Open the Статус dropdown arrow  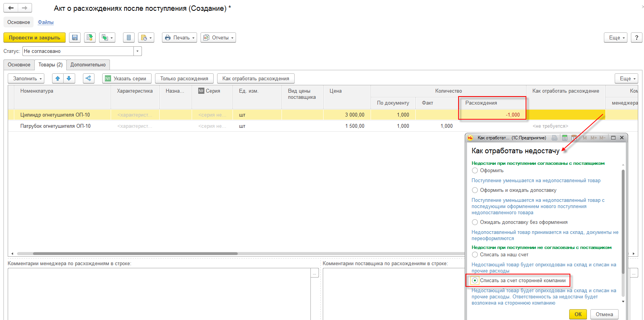(x=138, y=51)
